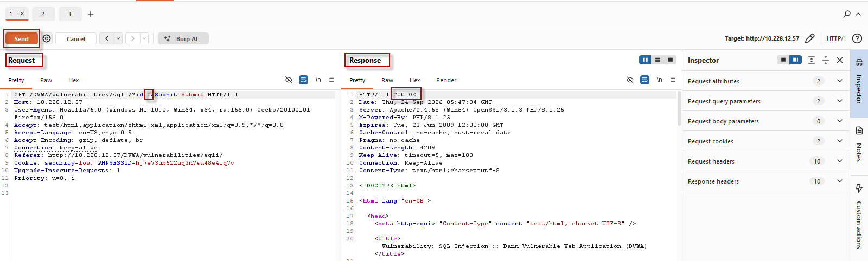Toggle hide non-printable eye icon in Request
Viewport: 868px width, 261px height.
point(289,80)
